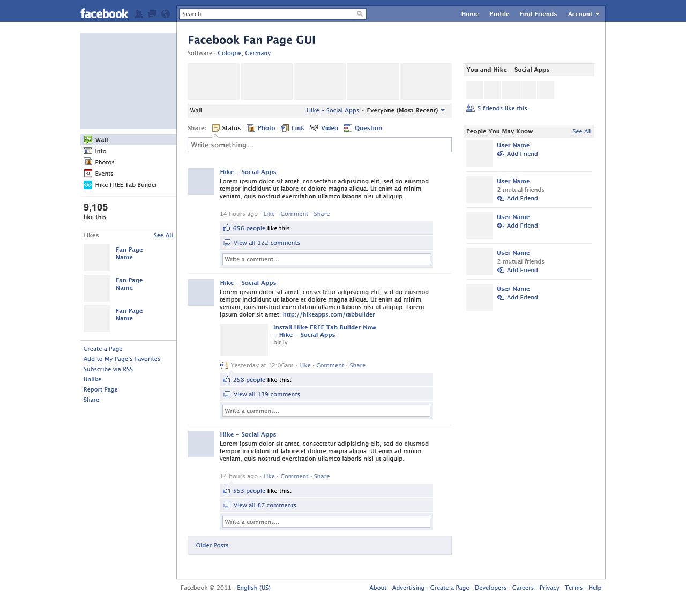Click Privacy link in footer
The width and height of the screenshot is (686, 616).
(549, 588)
